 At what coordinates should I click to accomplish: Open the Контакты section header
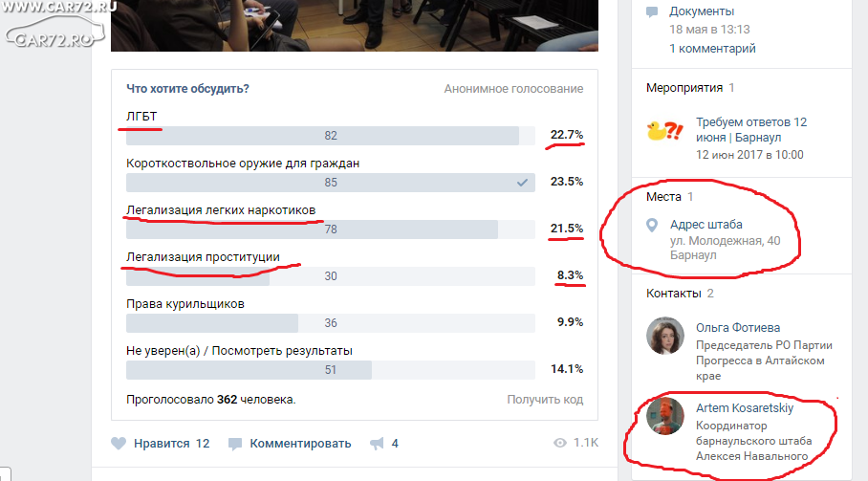coord(674,294)
